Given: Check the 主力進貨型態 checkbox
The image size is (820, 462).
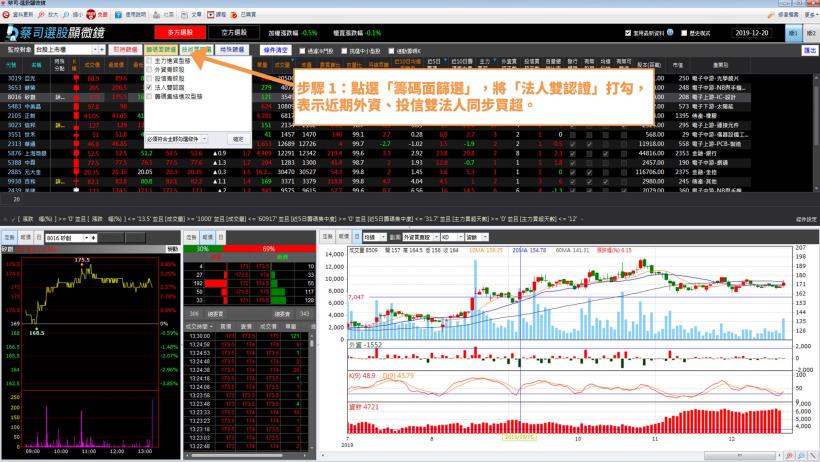Looking at the screenshot, I should [x=149, y=61].
